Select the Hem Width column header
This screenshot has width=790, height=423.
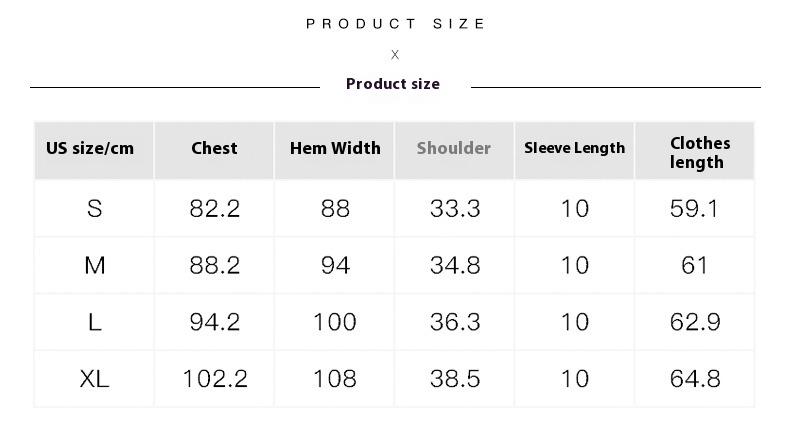[335, 148]
